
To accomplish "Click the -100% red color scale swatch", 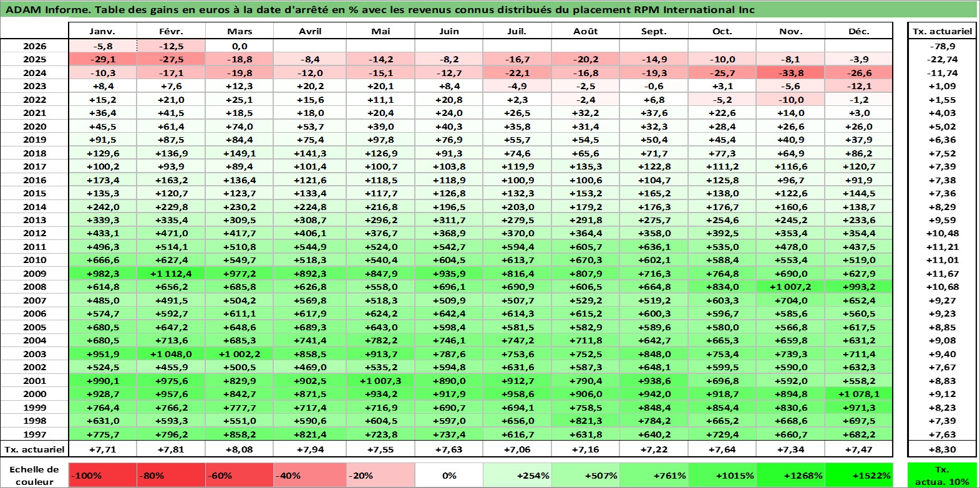I will coord(102,475).
